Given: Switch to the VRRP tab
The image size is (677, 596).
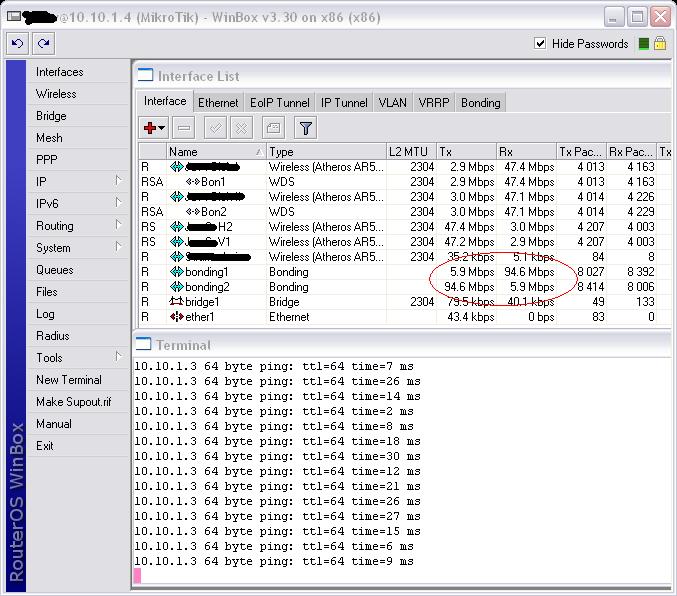Looking at the screenshot, I should [x=434, y=103].
